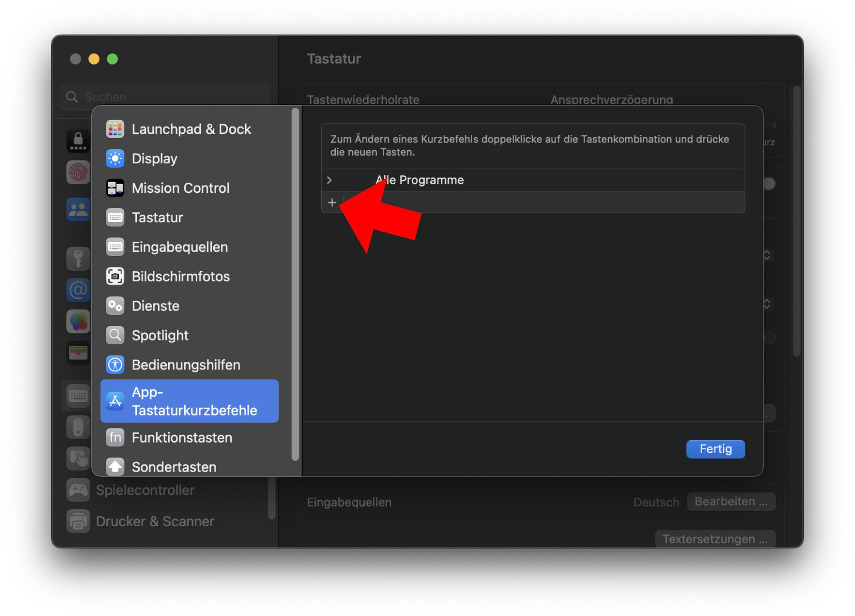Click the plus icon to add shortcut

(x=332, y=203)
